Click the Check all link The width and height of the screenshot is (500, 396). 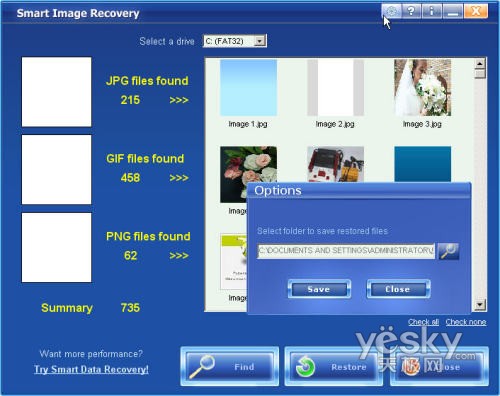coord(423,322)
